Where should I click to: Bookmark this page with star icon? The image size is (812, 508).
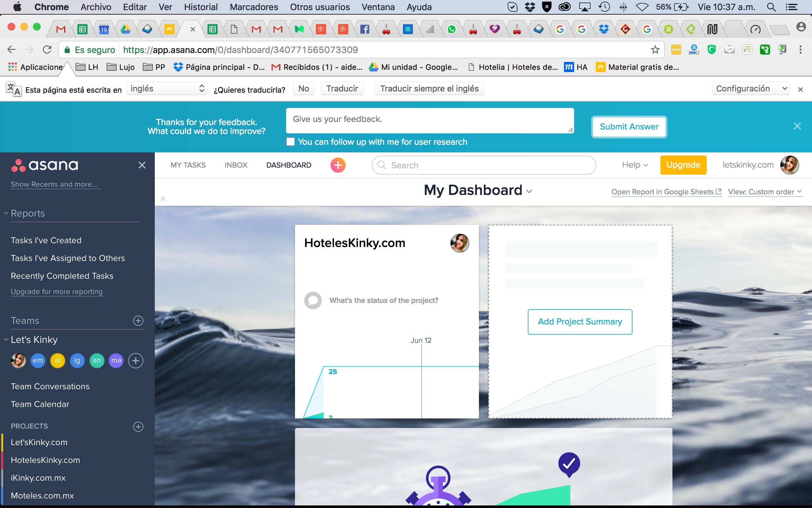point(655,50)
